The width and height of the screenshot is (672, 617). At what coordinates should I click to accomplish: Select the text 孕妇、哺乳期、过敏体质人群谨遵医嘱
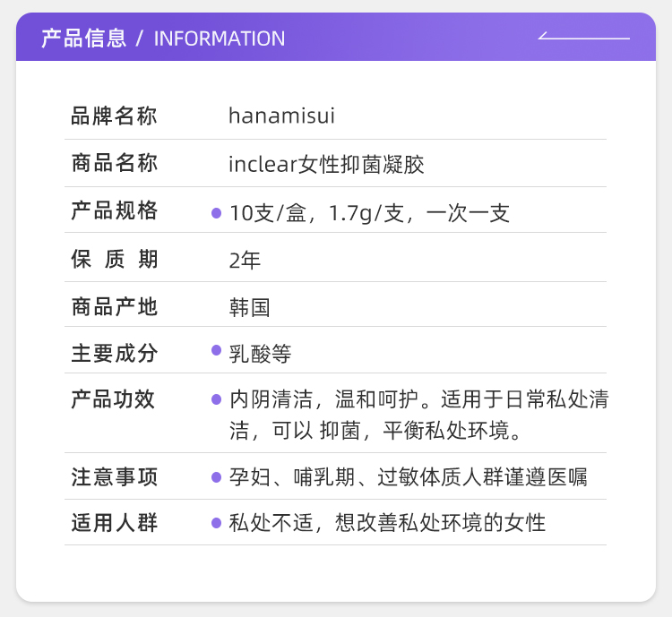tap(408, 477)
